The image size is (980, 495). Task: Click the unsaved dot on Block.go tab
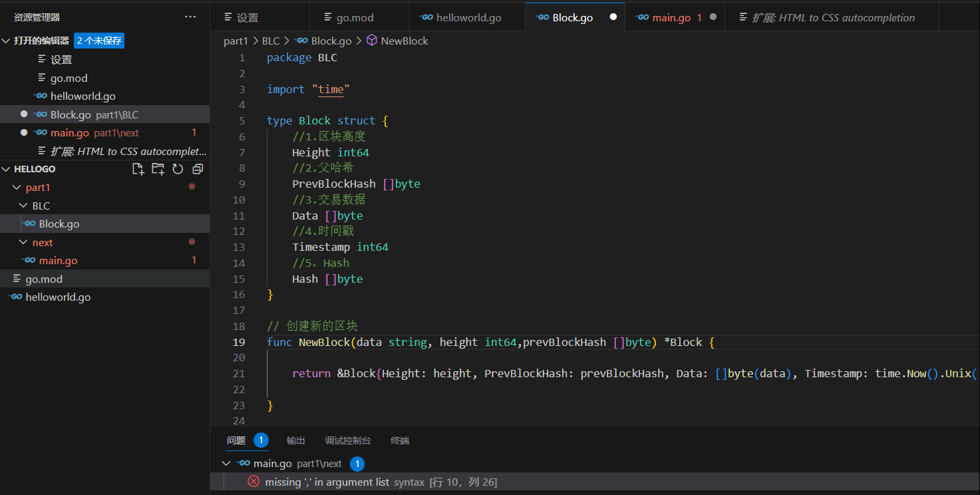click(x=613, y=17)
